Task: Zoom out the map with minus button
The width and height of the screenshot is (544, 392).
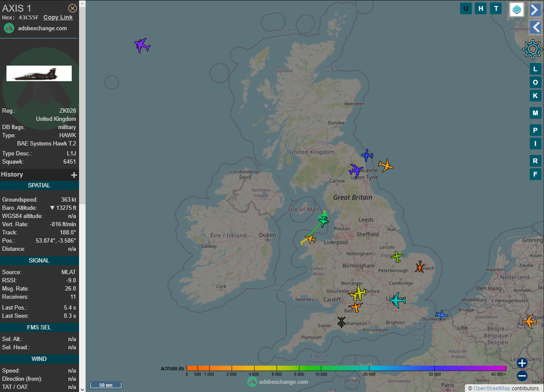Action: (x=522, y=376)
